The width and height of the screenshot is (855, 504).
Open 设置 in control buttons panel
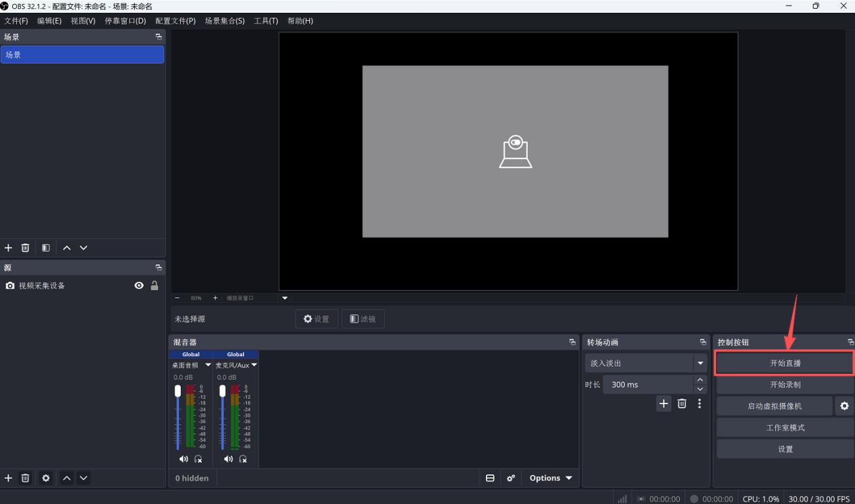785,449
